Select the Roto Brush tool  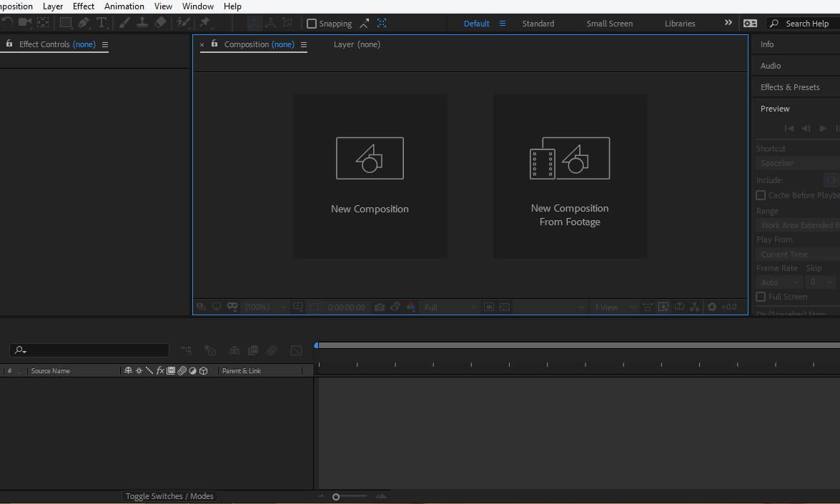click(181, 23)
